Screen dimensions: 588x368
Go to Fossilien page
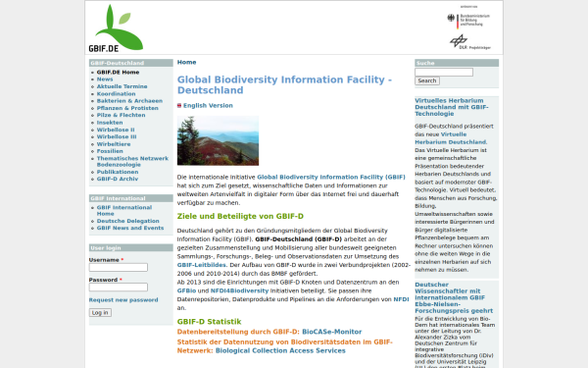coord(110,151)
